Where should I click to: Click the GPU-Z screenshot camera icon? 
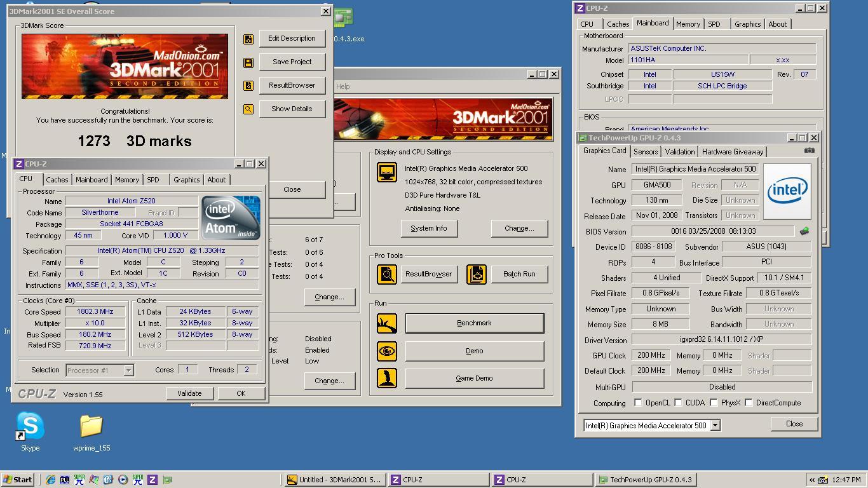809,151
